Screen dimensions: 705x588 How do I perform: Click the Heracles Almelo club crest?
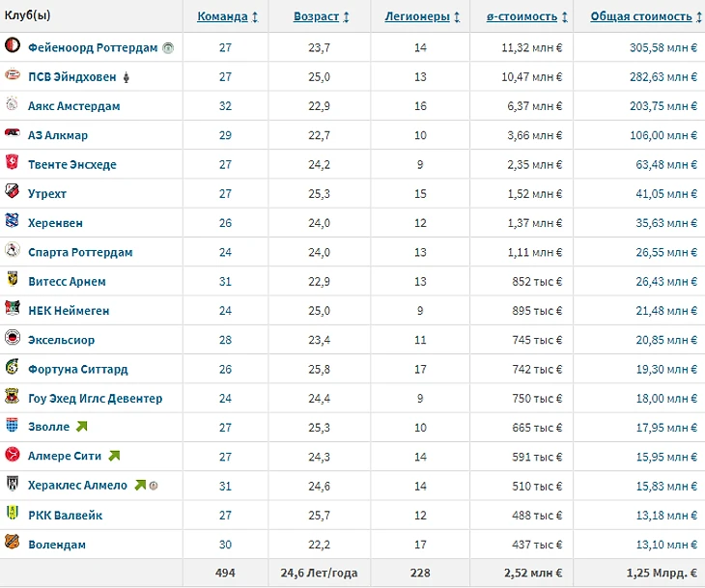[x=13, y=484]
